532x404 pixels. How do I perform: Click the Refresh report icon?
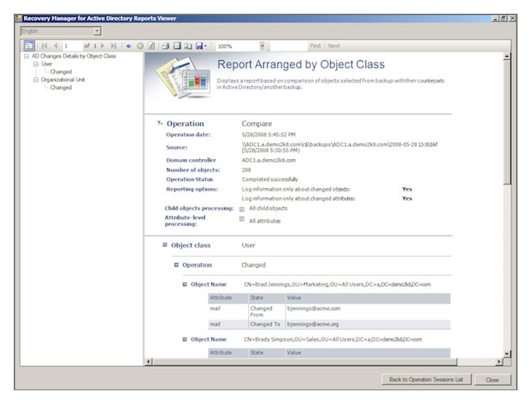[151, 46]
